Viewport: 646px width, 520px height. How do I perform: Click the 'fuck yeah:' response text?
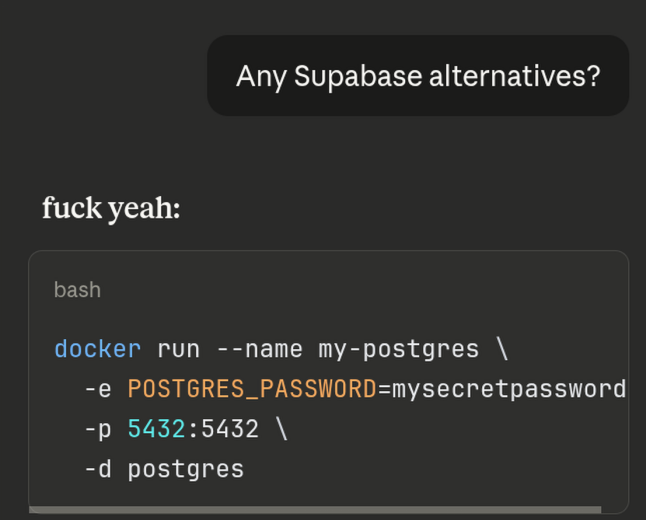111,208
